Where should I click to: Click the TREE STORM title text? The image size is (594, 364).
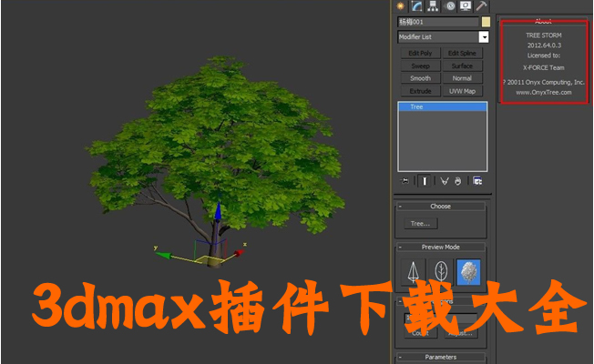tap(544, 35)
